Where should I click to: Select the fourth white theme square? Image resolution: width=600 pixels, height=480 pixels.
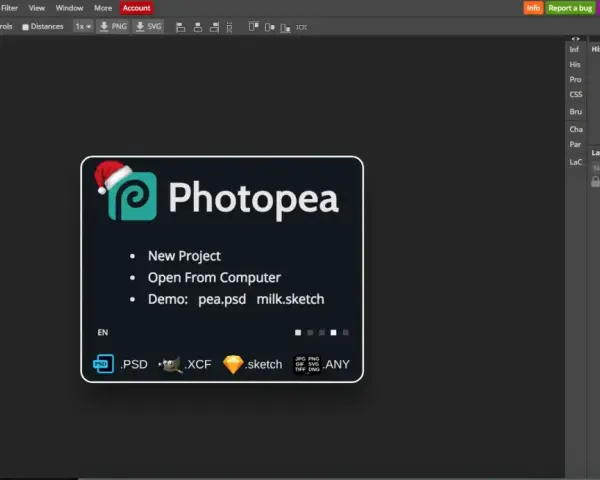[334, 333]
